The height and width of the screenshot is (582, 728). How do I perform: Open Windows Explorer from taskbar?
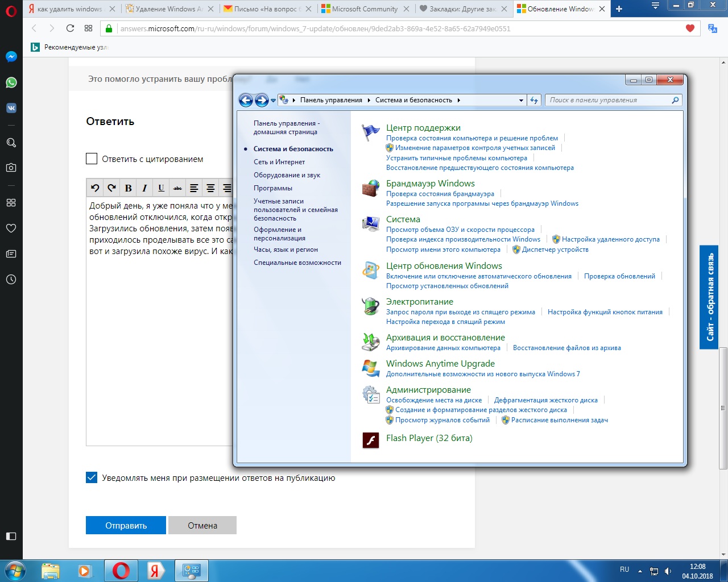(51, 571)
